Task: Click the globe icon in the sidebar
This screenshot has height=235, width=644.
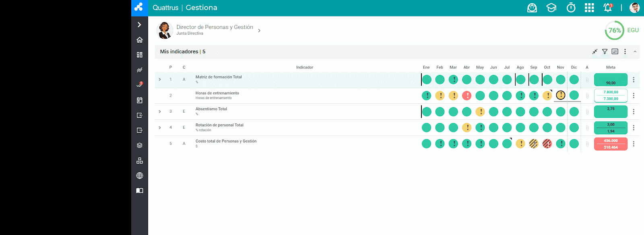Action: [x=139, y=175]
